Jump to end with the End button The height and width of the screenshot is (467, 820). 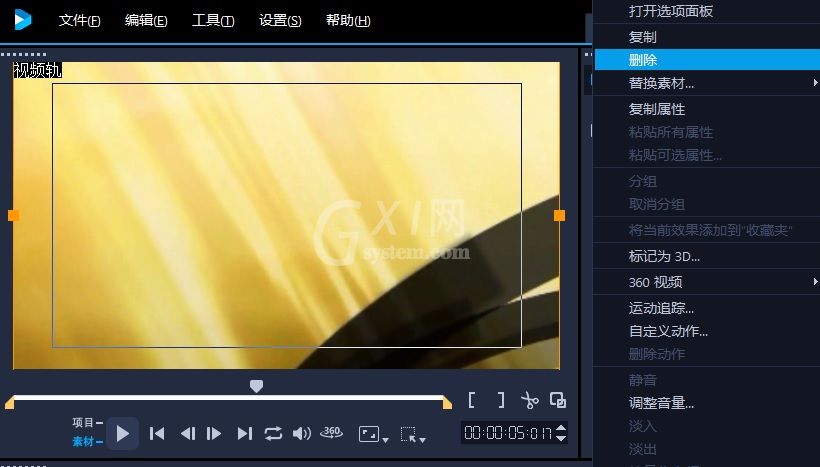[244, 434]
